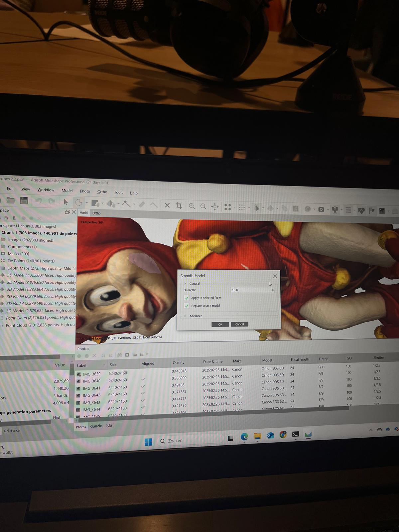The height and width of the screenshot is (532, 399).
Task: Click the Zoom Out magnifier
Action: coord(203,206)
